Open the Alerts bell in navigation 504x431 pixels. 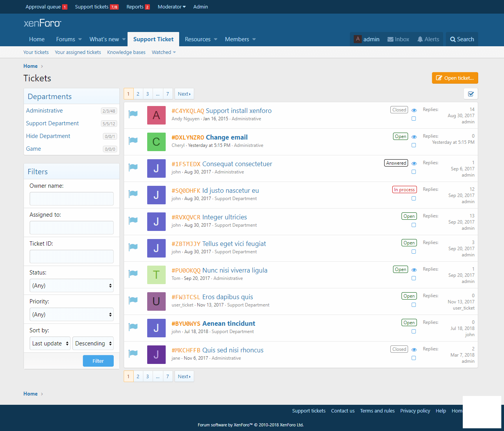click(x=428, y=39)
